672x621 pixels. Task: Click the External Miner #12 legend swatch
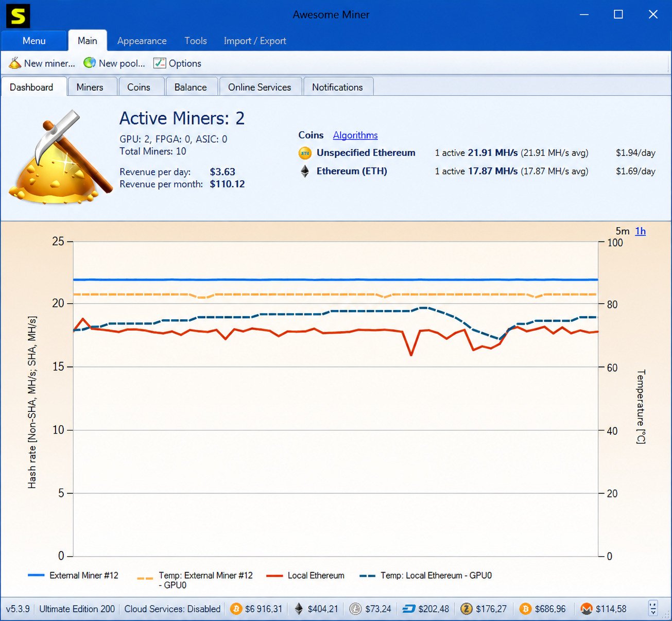coord(36,575)
